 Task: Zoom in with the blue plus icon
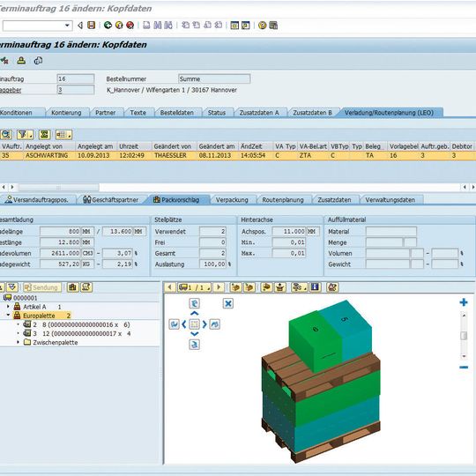(x=464, y=302)
